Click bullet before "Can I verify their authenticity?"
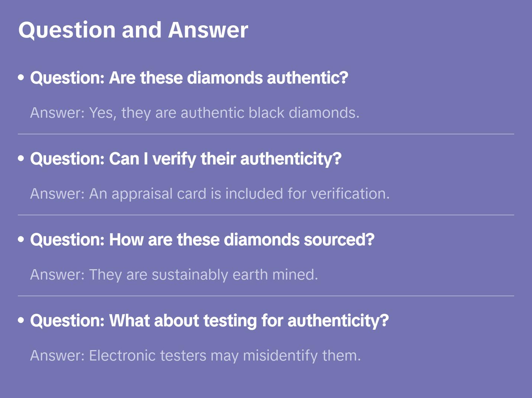Screen dimensions: 532x398 (21, 159)
